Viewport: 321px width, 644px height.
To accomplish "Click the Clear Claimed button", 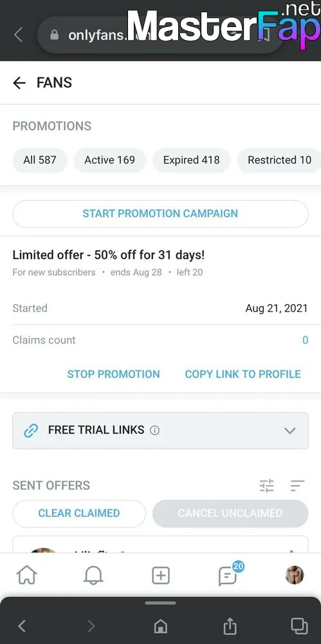I will pyautogui.click(x=79, y=513).
